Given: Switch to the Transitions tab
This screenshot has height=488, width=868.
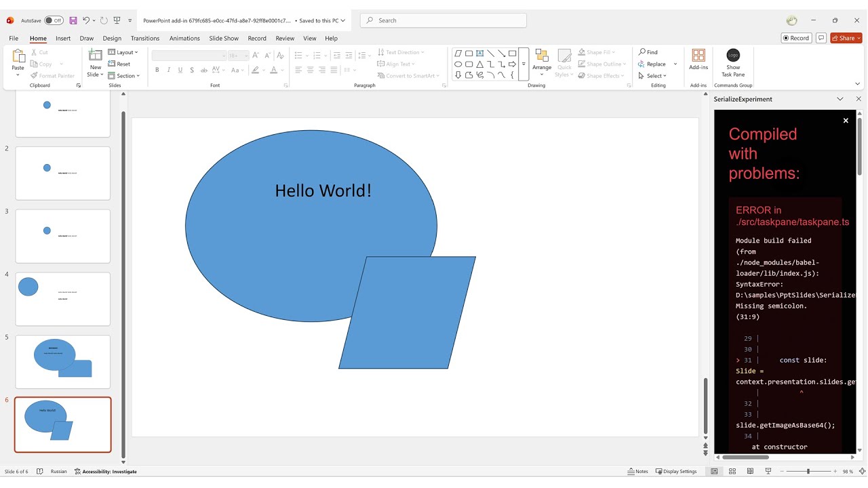Looking at the screenshot, I should pos(145,39).
